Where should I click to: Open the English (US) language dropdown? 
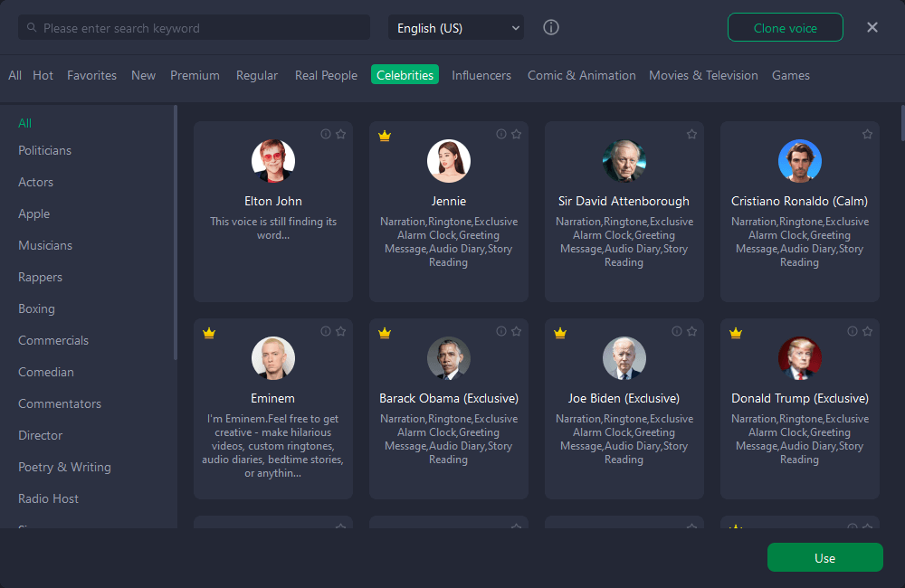[456, 28]
